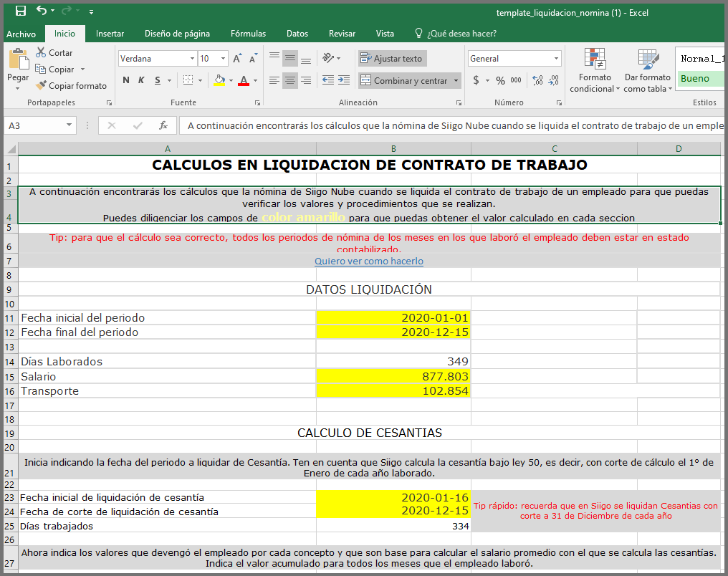The height and width of the screenshot is (576, 728).
Task: Select the Copiar formato paintbrush
Action: tap(41, 86)
